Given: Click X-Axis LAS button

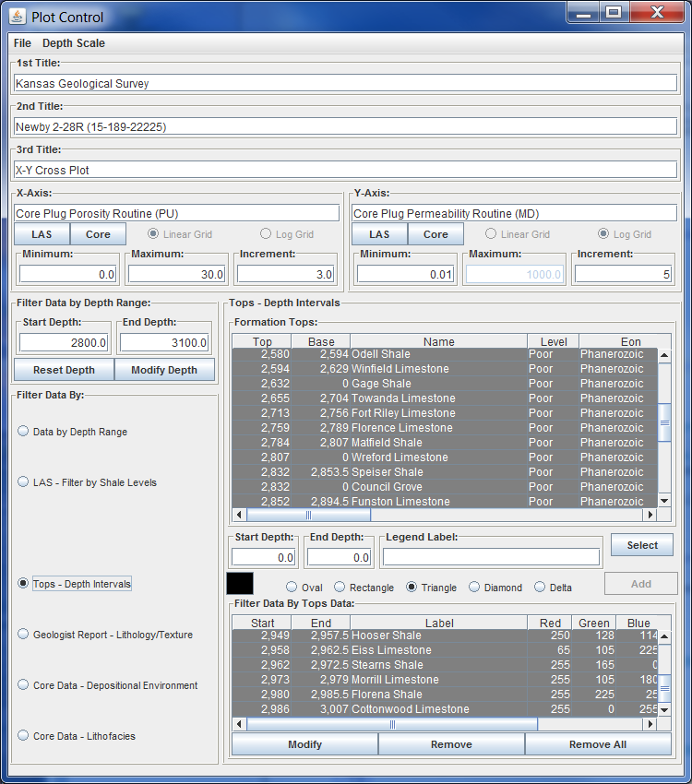Looking at the screenshot, I should coord(42,234).
